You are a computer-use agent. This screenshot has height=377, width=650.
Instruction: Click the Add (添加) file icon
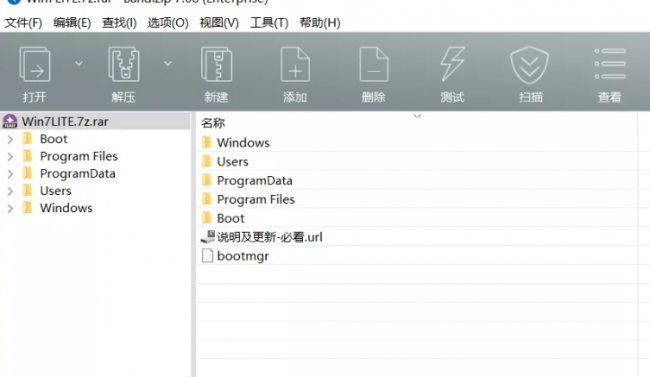(x=295, y=64)
